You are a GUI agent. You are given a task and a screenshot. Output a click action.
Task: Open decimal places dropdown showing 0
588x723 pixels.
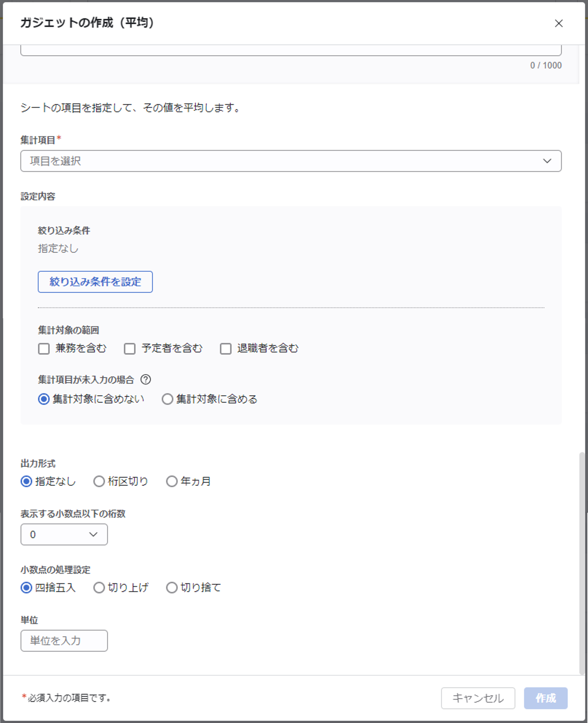pos(64,534)
